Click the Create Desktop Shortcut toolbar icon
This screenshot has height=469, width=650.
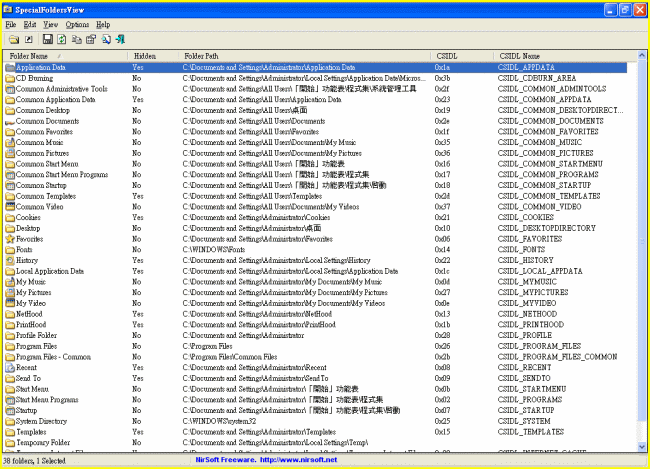(x=27, y=39)
